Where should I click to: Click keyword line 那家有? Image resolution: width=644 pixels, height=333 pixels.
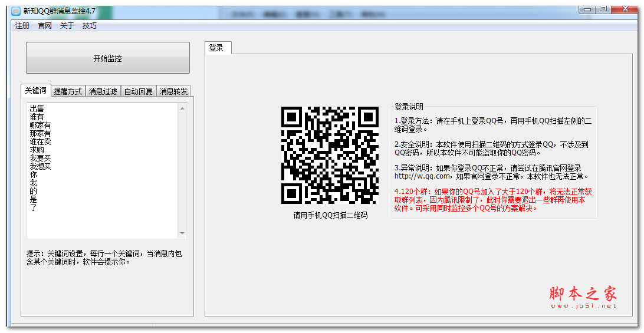coord(40,133)
